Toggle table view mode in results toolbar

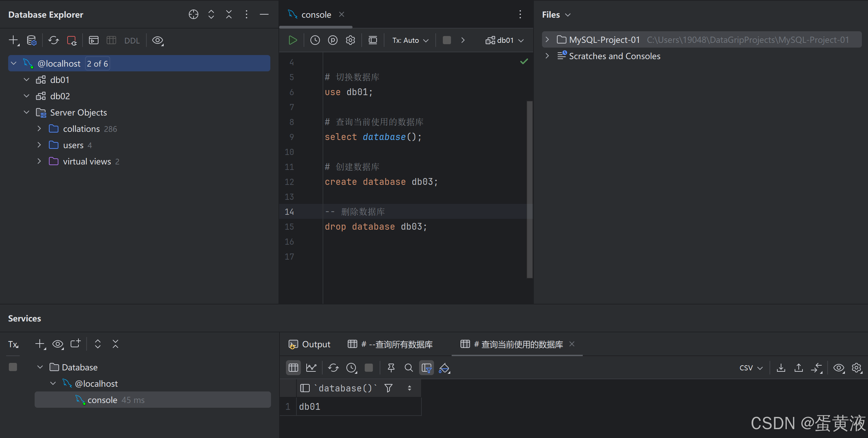[293, 368]
